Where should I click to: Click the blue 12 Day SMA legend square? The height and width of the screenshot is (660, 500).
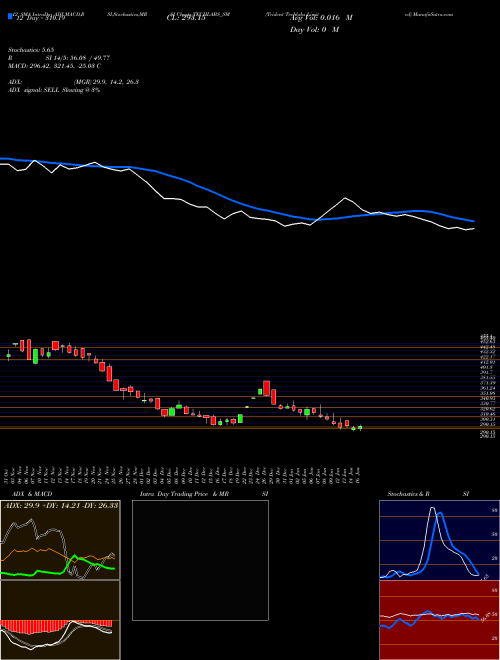click(x=10, y=17)
